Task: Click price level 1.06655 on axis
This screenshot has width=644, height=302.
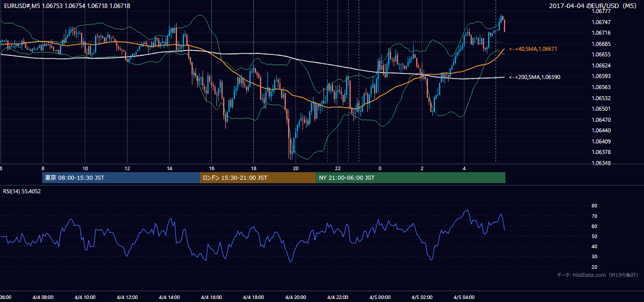Action: (x=602, y=54)
